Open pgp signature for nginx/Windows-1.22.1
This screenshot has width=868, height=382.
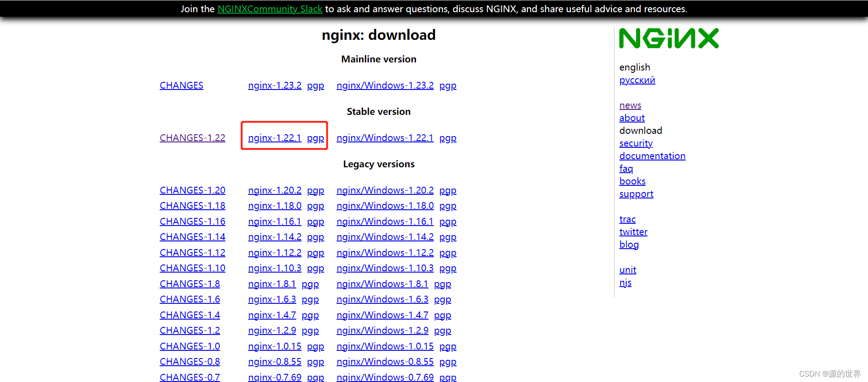pyautogui.click(x=448, y=138)
